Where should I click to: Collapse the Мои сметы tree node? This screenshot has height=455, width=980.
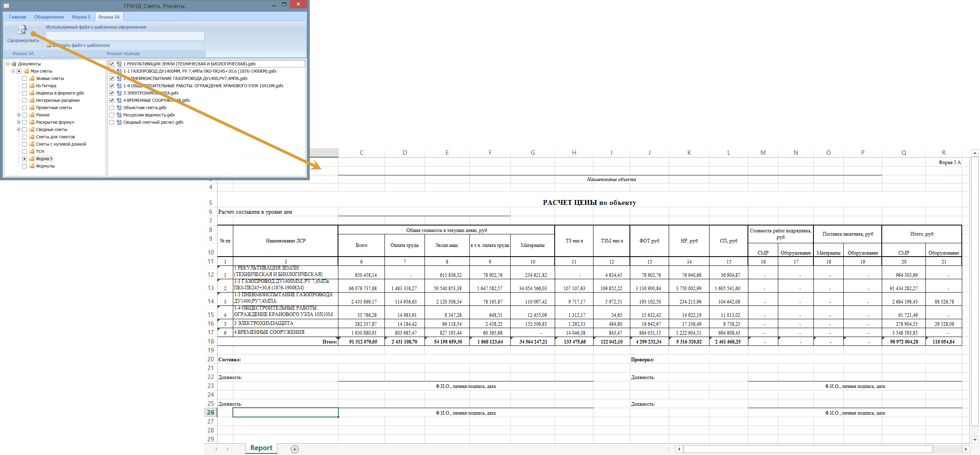coord(13,71)
